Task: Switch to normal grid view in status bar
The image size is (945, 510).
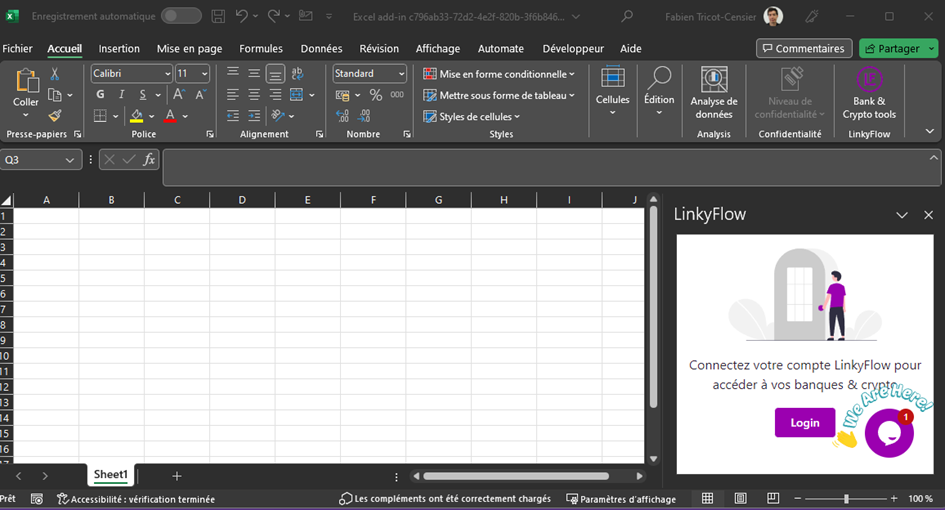Action: tap(708, 499)
